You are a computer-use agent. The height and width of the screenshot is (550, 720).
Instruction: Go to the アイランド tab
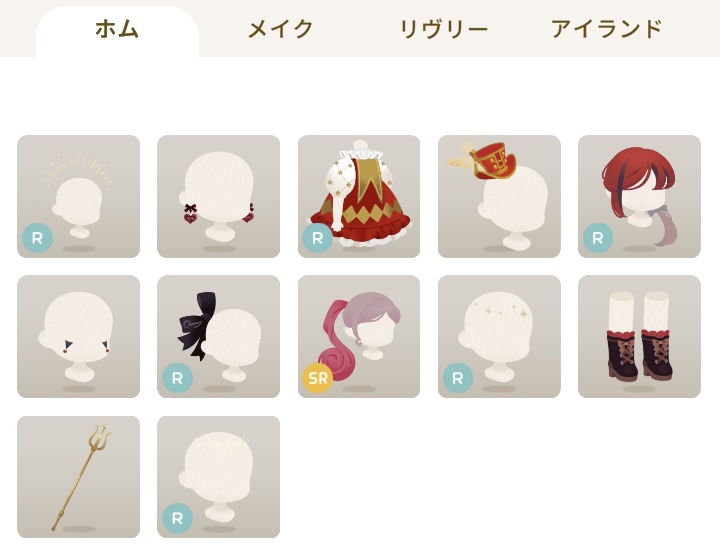[606, 29]
